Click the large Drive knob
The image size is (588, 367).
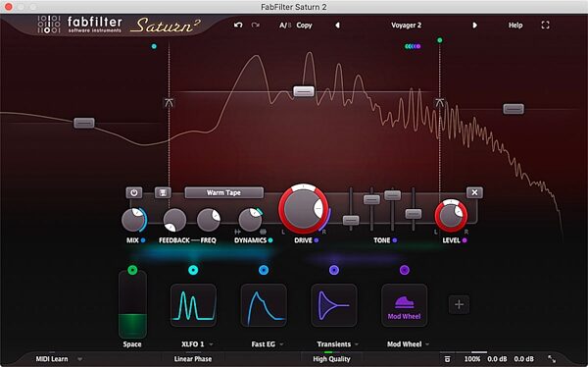pyautogui.click(x=303, y=209)
